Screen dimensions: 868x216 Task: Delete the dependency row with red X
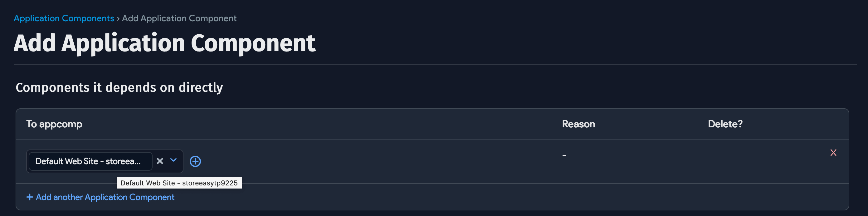[833, 153]
